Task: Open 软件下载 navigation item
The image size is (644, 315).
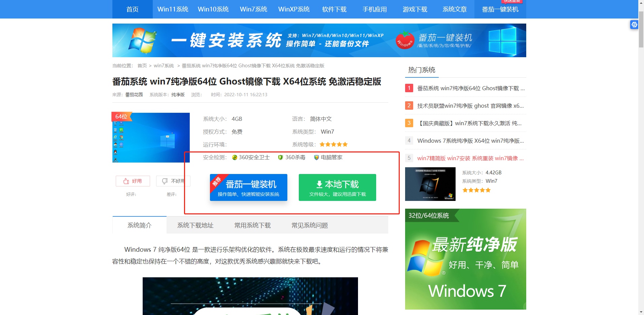Action: click(x=334, y=9)
